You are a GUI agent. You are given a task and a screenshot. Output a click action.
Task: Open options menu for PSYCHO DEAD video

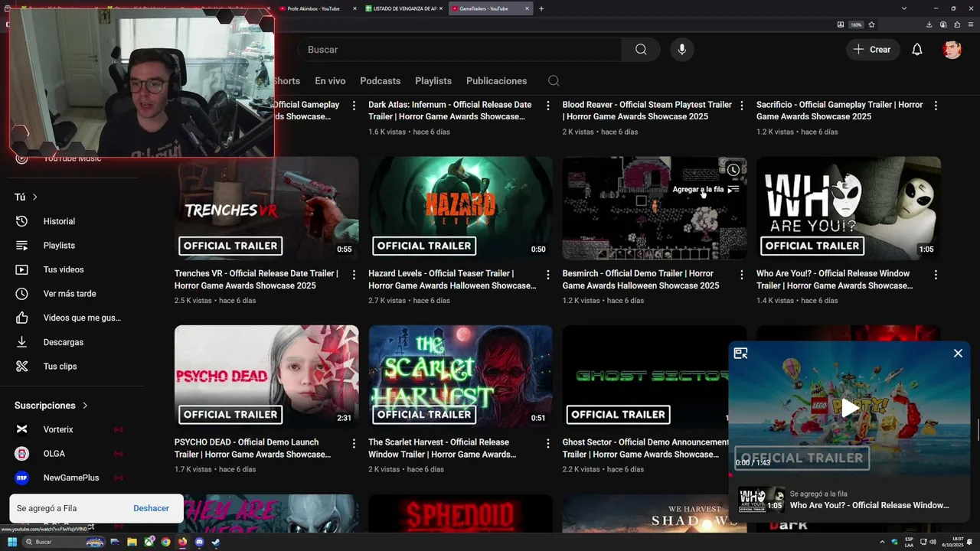point(354,443)
